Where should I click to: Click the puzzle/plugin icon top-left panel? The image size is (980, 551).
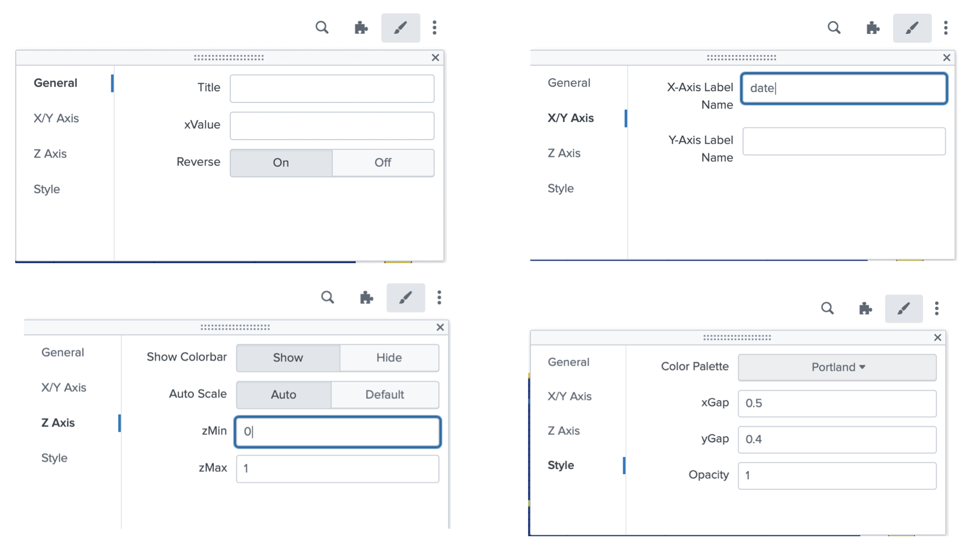[361, 28]
